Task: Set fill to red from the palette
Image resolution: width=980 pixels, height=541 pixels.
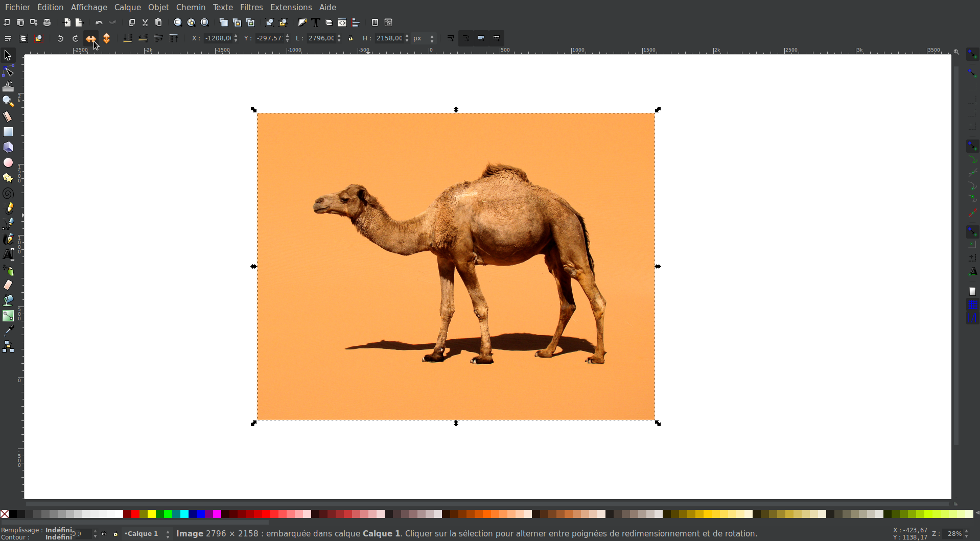Action: [x=134, y=514]
